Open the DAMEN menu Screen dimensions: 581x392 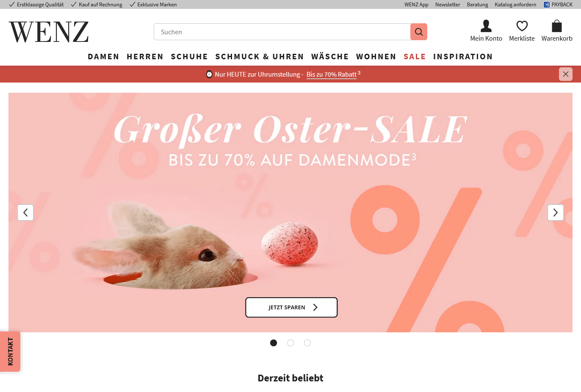pyautogui.click(x=103, y=57)
